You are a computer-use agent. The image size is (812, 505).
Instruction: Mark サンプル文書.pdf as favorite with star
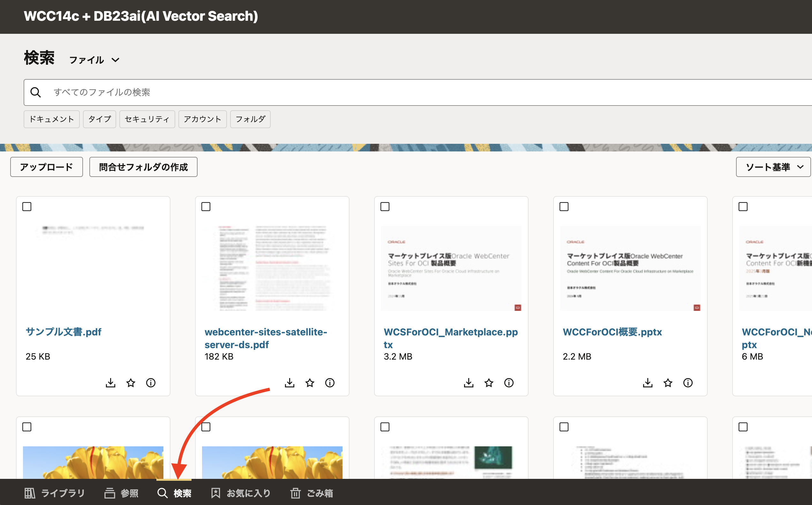[x=131, y=383]
